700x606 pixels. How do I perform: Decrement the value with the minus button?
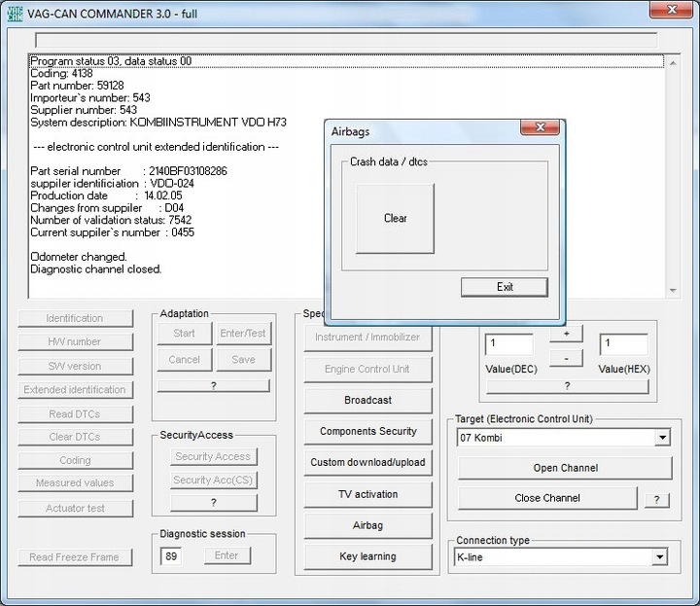[566, 358]
